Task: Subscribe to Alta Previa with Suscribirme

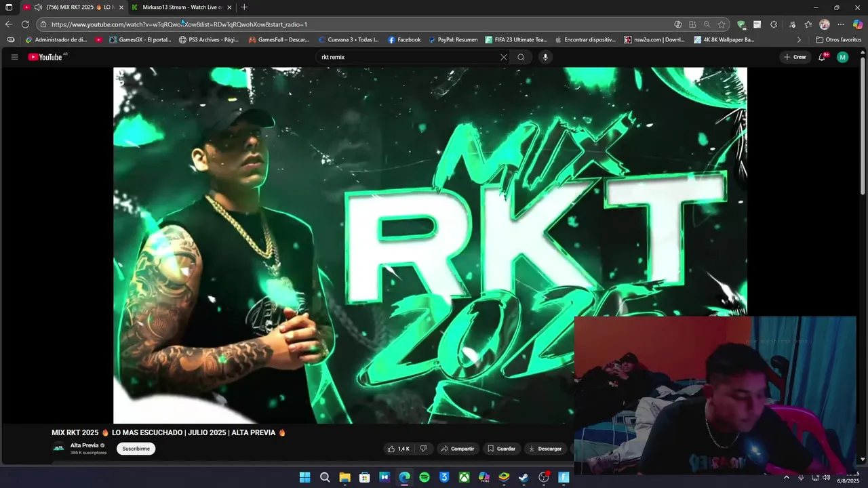Action: coord(136,449)
